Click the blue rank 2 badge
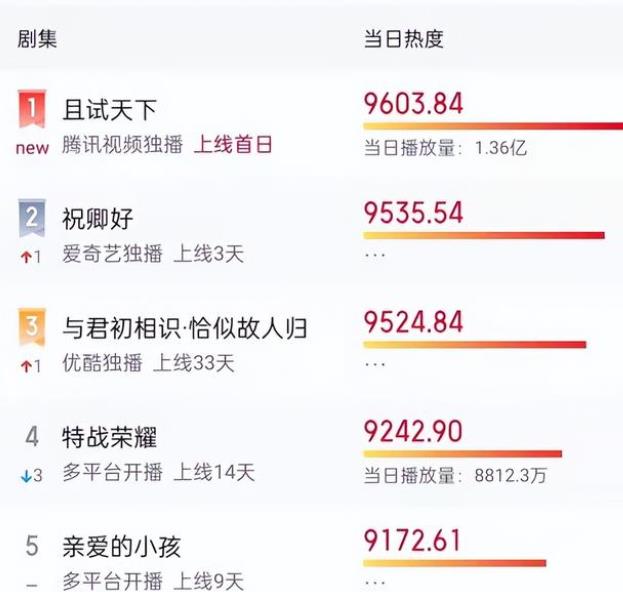This screenshot has height=592, width=623. tap(32, 218)
